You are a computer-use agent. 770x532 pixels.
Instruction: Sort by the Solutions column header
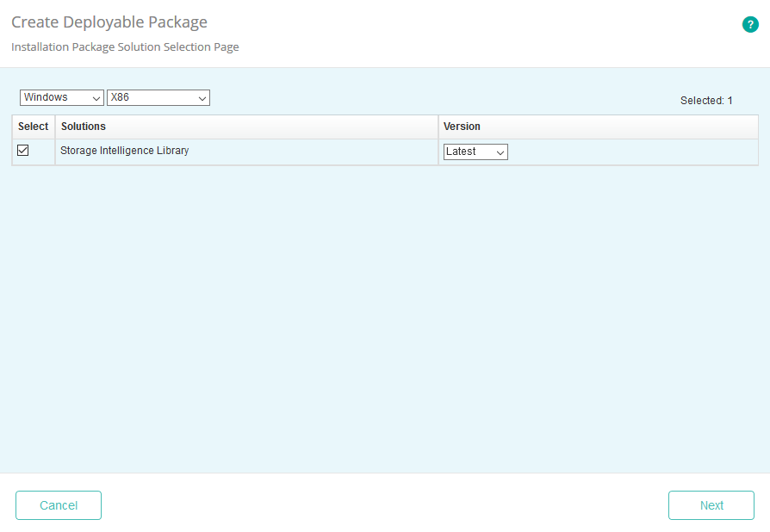[x=84, y=127]
